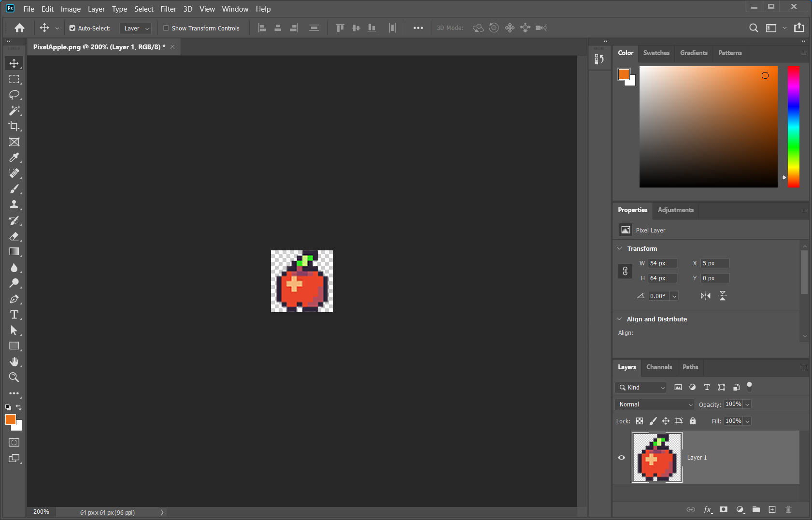The image size is (812, 520).
Task: Select the Rectangle shape tool
Action: pyautogui.click(x=14, y=346)
